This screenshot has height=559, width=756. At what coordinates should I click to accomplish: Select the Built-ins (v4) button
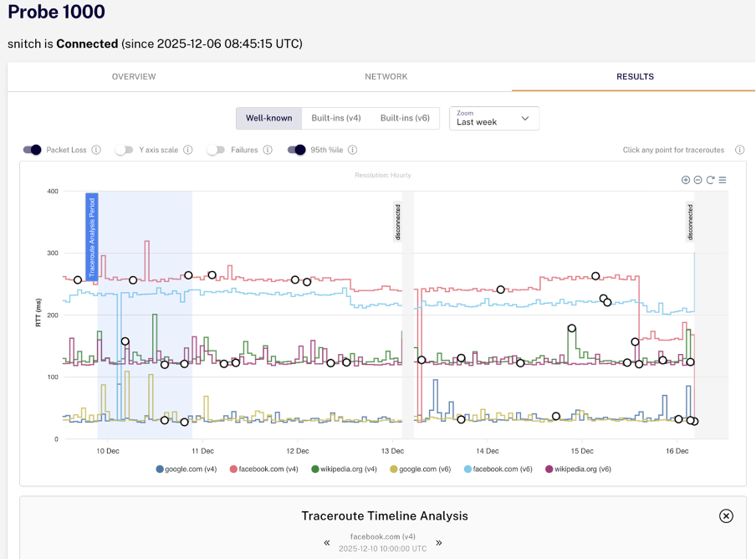(330, 118)
